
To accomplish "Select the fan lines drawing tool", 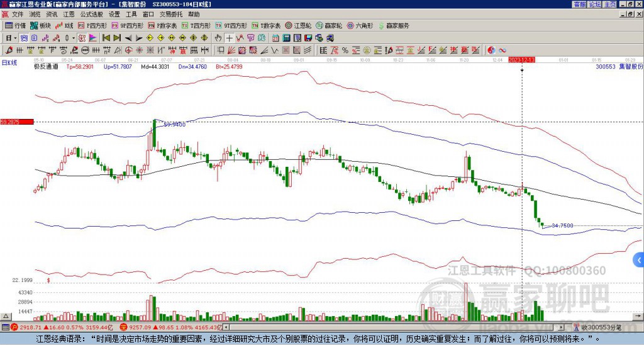I will pyautogui.click(x=231, y=50).
